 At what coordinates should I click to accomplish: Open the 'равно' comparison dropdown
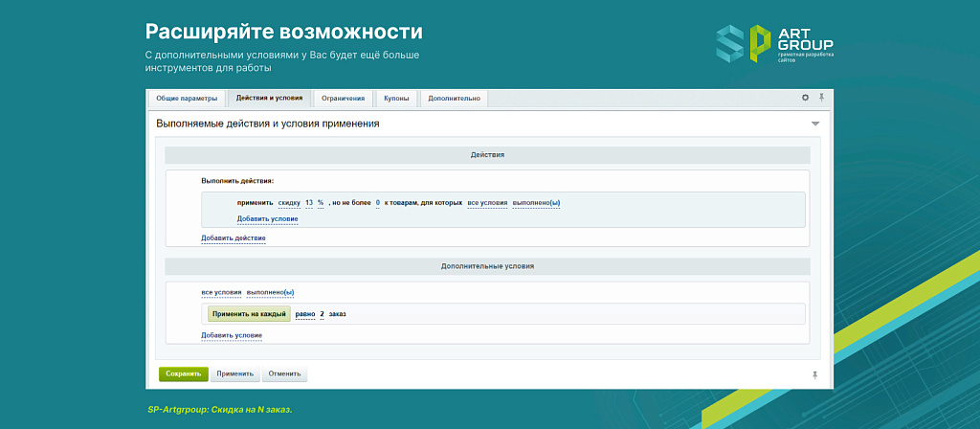click(x=304, y=314)
